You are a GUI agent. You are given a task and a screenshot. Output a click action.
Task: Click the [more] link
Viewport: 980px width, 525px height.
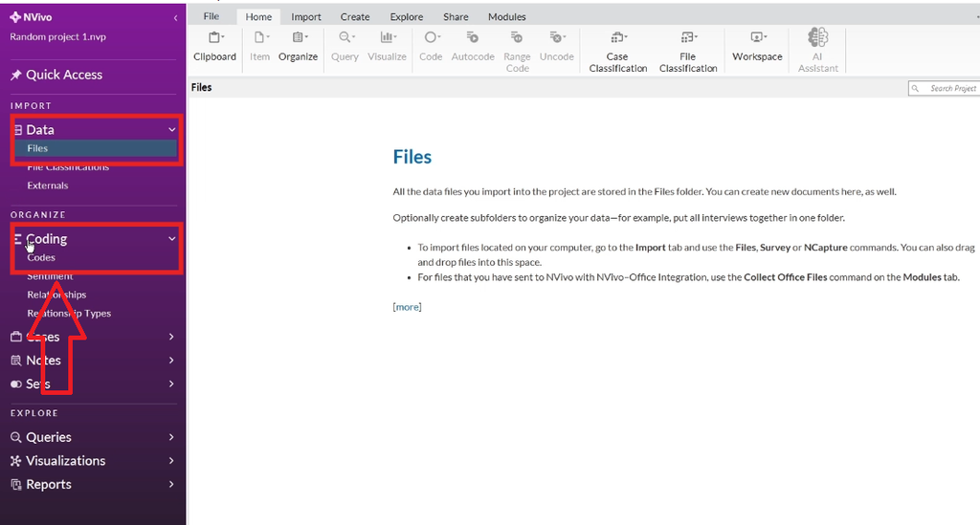click(407, 307)
